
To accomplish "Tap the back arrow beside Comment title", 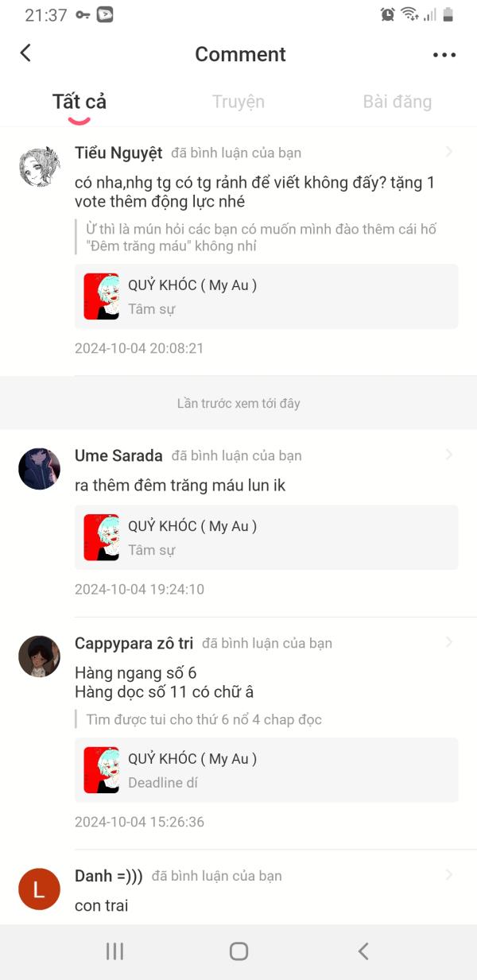I will coord(25,53).
